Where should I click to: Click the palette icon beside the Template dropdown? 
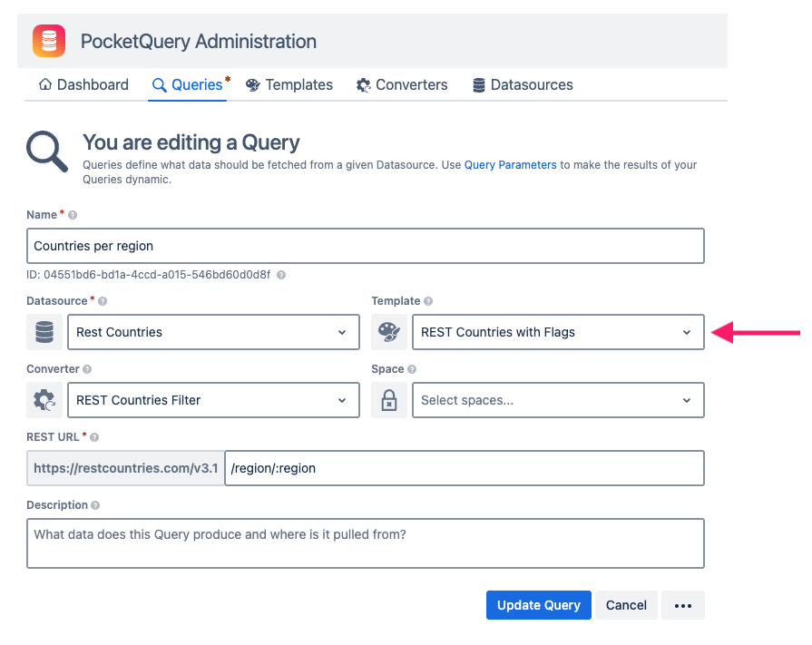point(388,332)
